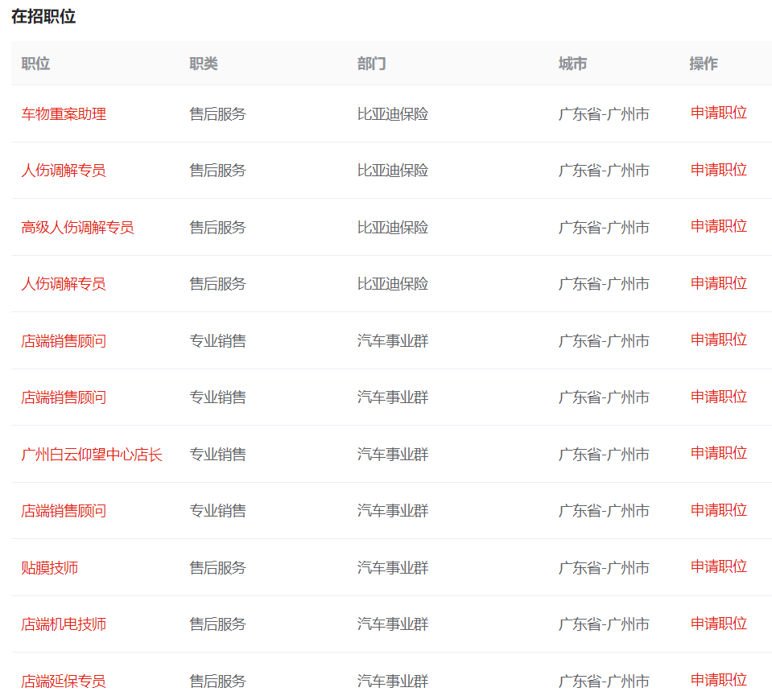Open the 店端延保专员 job posting
The image size is (772, 700).
[x=64, y=681]
